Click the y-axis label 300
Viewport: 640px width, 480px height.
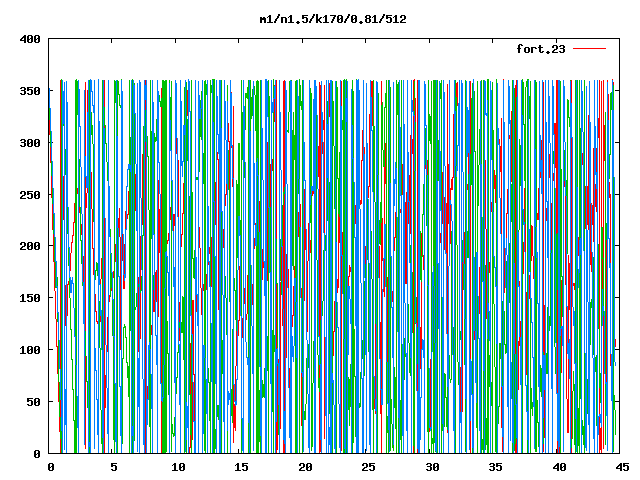tap(30, 143)
